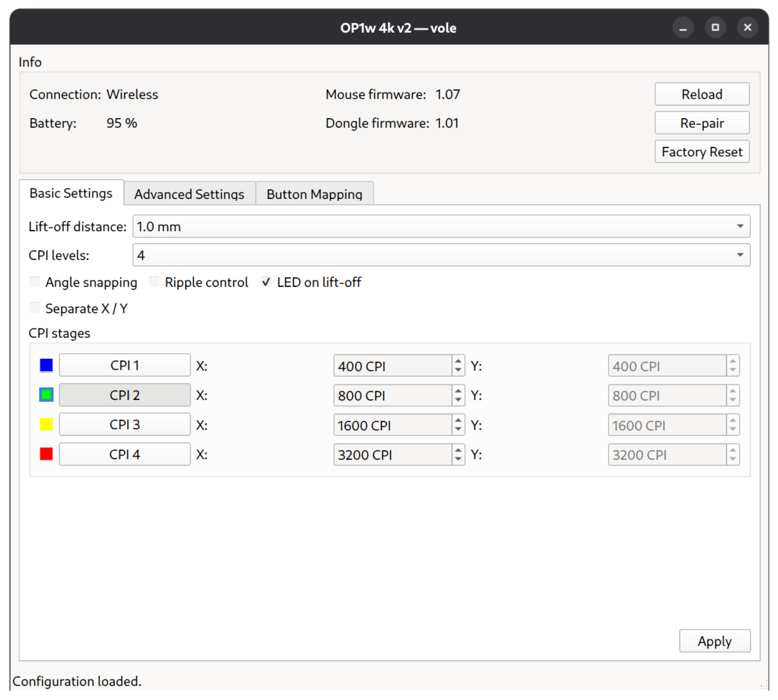Viewport: 778px width, 700px height.
Task: Minimize the OP1w 4k v2 window
Action: (682, 28)
